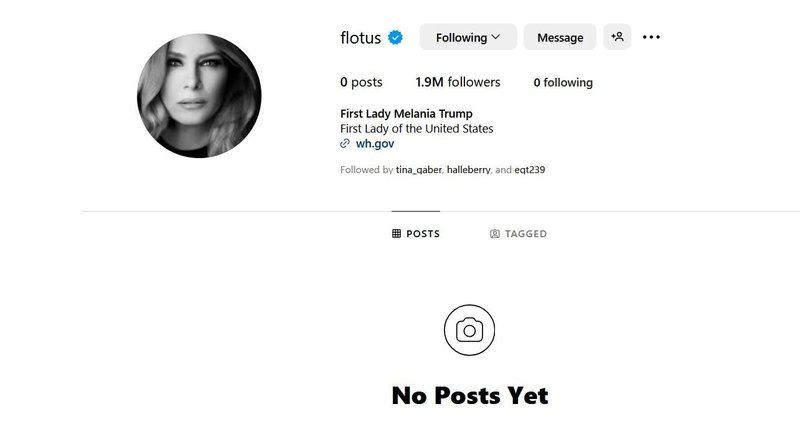Click the flotus profile picture
Viewport: 800px width, 437px height.
point(199,96)
